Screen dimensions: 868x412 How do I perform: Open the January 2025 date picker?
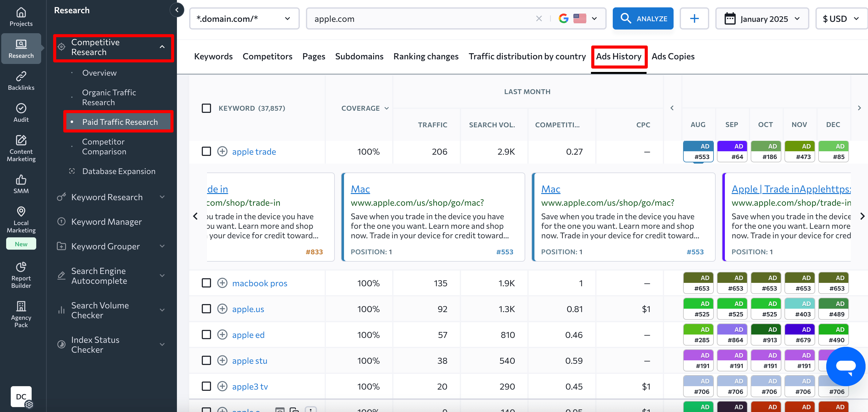[x=762, y=18]
